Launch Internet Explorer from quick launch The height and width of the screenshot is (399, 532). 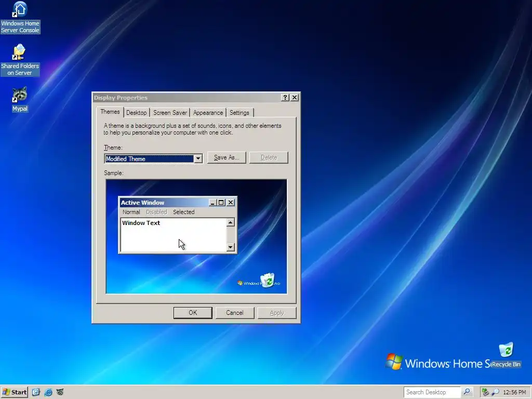[x=48, y=392]
